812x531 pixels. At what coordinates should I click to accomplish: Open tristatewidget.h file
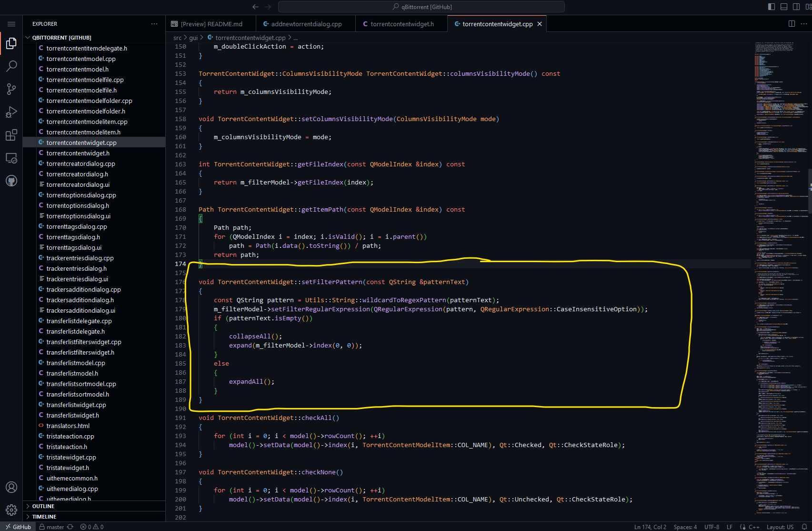[x=68, y=468]
